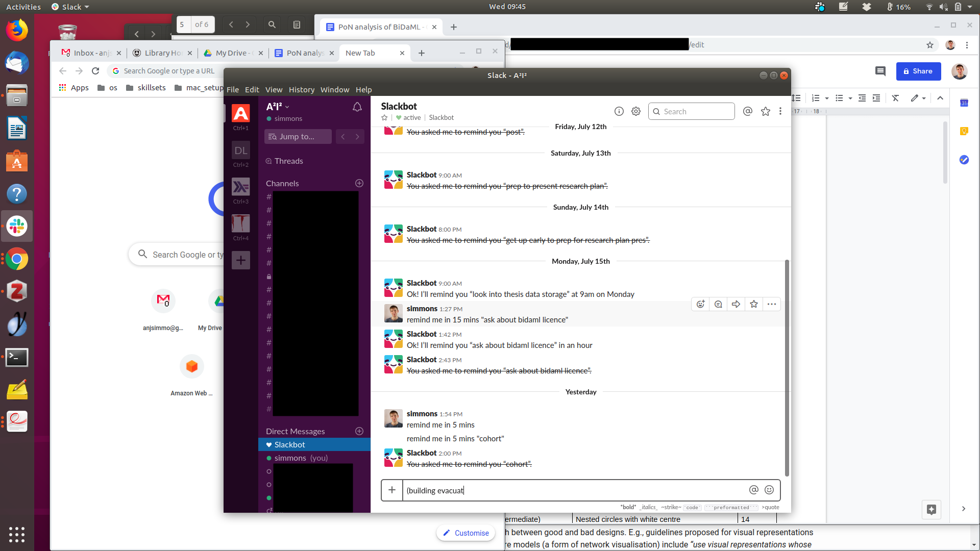
Task: Open more actions on hovered message
Action: 772,304
